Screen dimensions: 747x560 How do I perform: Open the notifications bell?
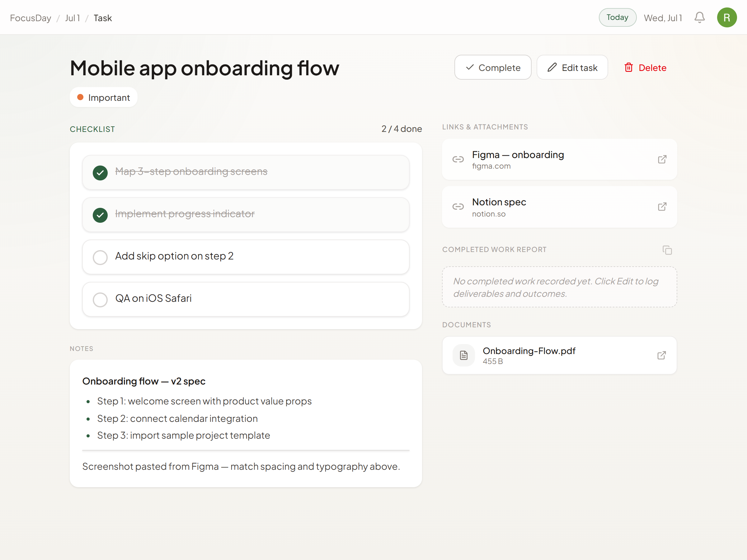click(699, 17)
